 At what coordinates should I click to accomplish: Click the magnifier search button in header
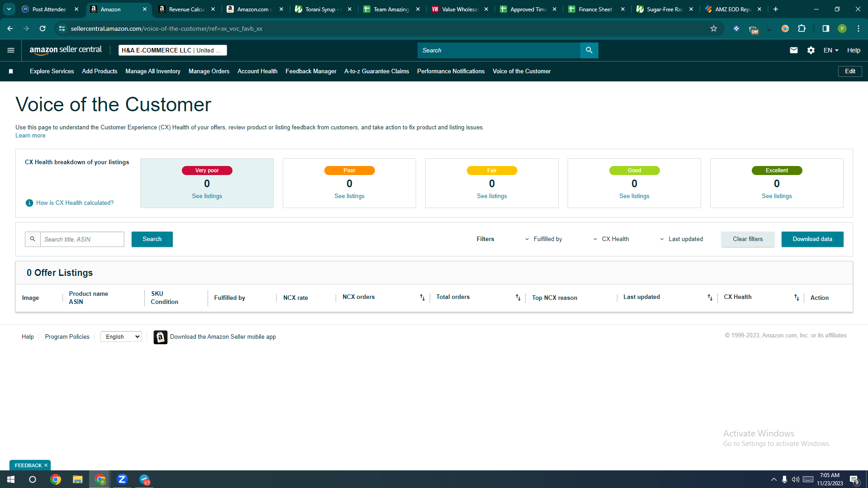click(x=589, y=50)
